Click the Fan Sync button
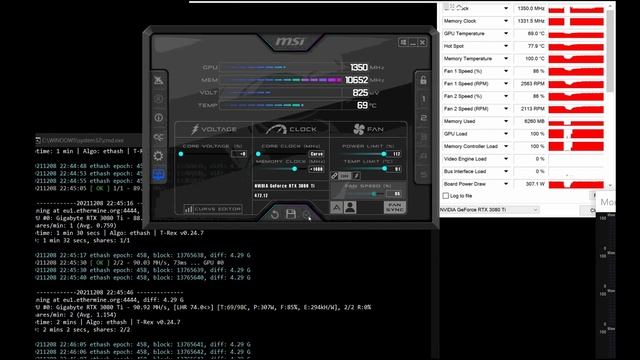Viewport: 640px width, 360px height. 395,207
